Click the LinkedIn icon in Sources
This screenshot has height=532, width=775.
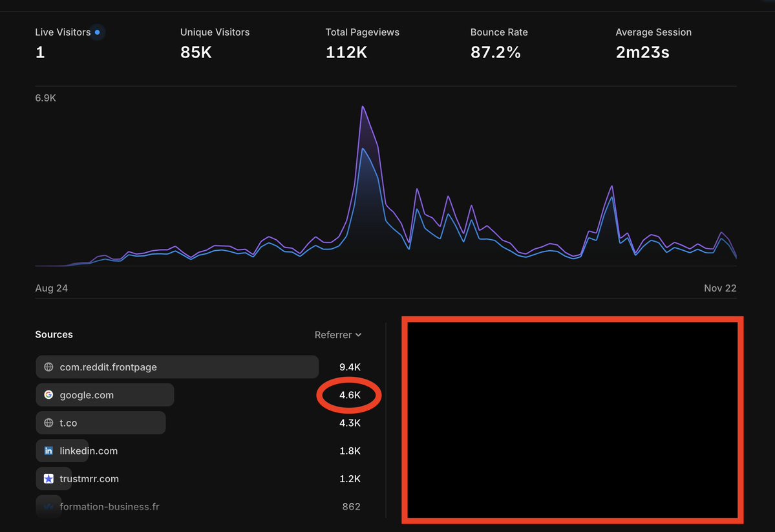[x=48, y=451]
